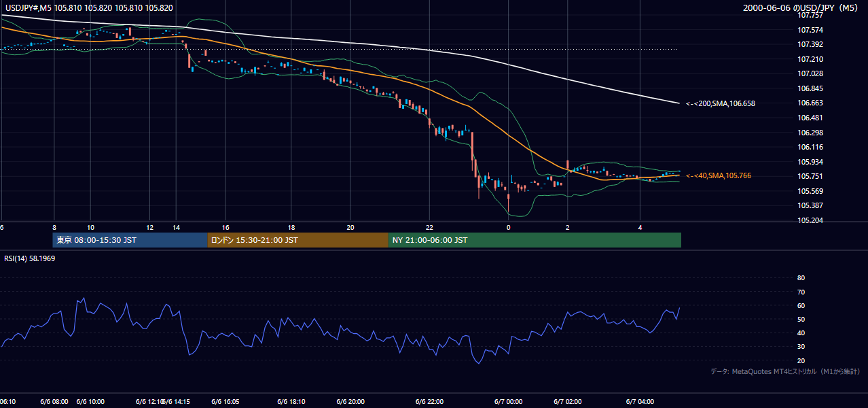Viewport: 868px width, 408px height.
Task: Click price axis value 107.574
Action: pos(810,30)
